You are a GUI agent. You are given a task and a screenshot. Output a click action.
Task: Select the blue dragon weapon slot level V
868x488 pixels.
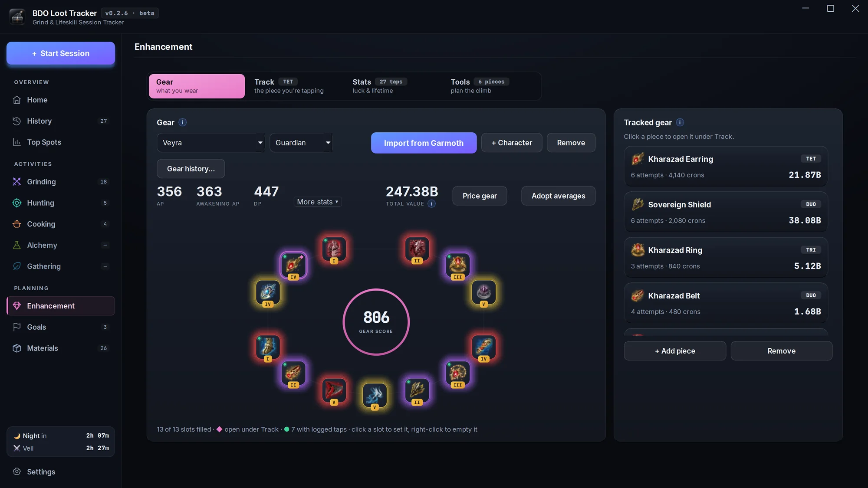point(375,395)
